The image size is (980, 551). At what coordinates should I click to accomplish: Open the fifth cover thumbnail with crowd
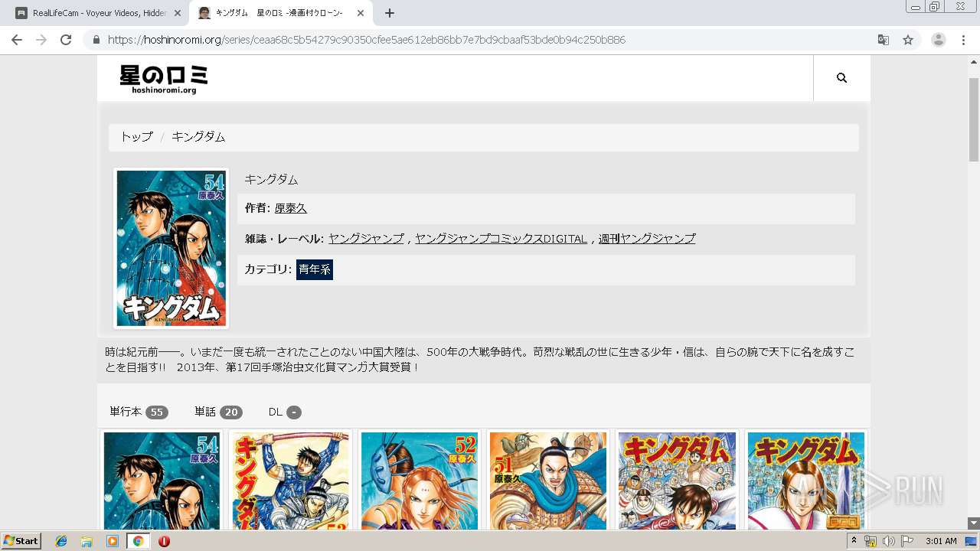[x=677, y=481]
